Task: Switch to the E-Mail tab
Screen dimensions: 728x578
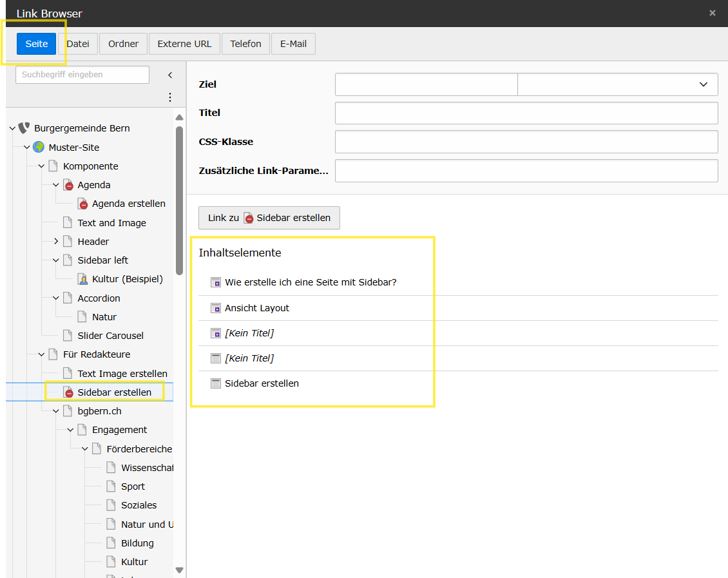Action: coord(293,44)
